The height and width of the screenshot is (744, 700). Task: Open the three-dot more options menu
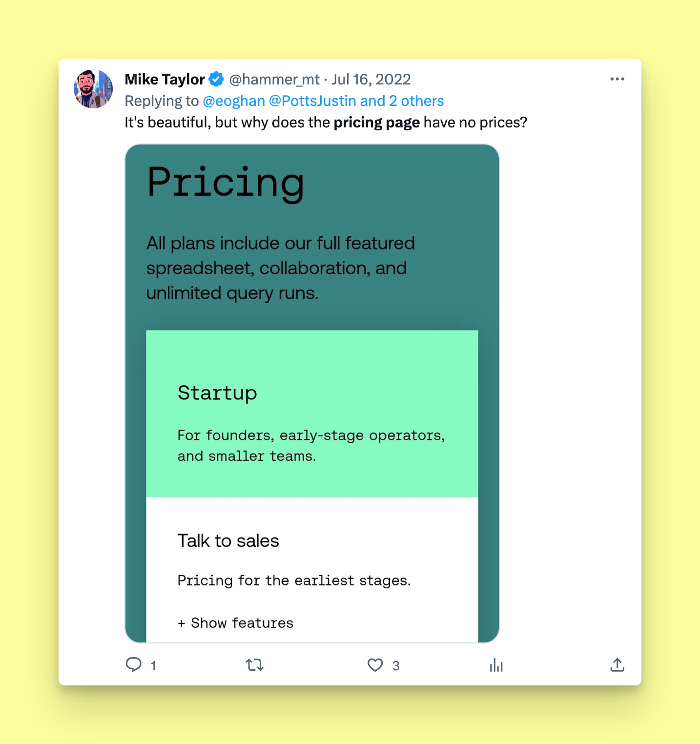(x=617, y=79)
